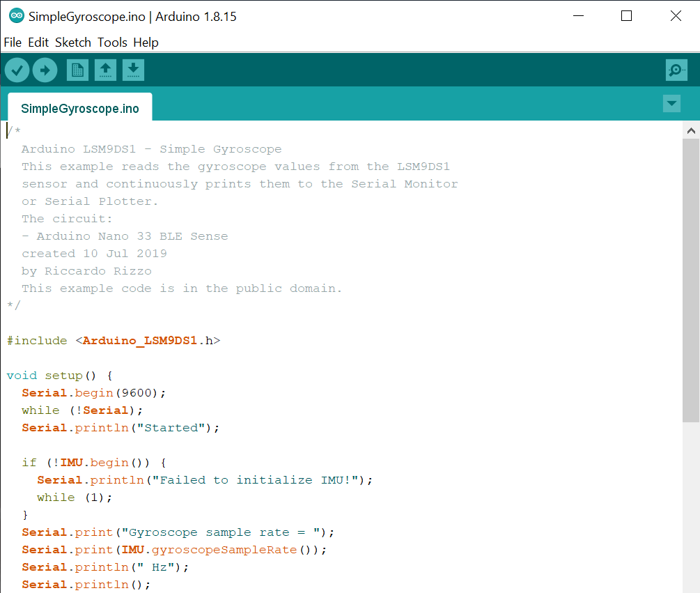
Task: Create a new sketch with New icon
Action: [78, 70]
